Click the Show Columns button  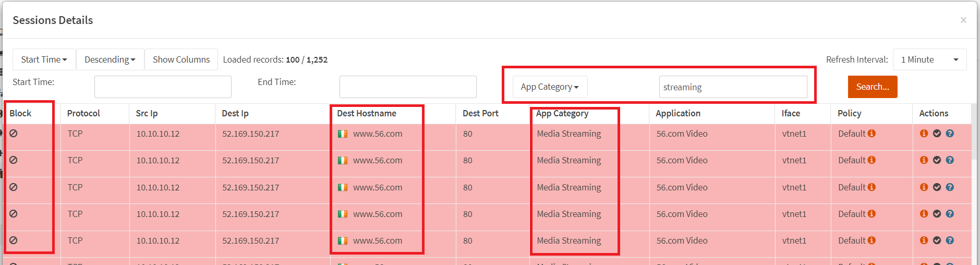[181, 59]
